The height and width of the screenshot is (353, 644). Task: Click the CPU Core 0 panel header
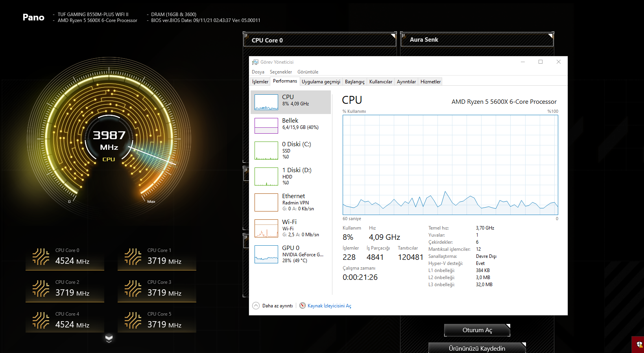[320, 40]
